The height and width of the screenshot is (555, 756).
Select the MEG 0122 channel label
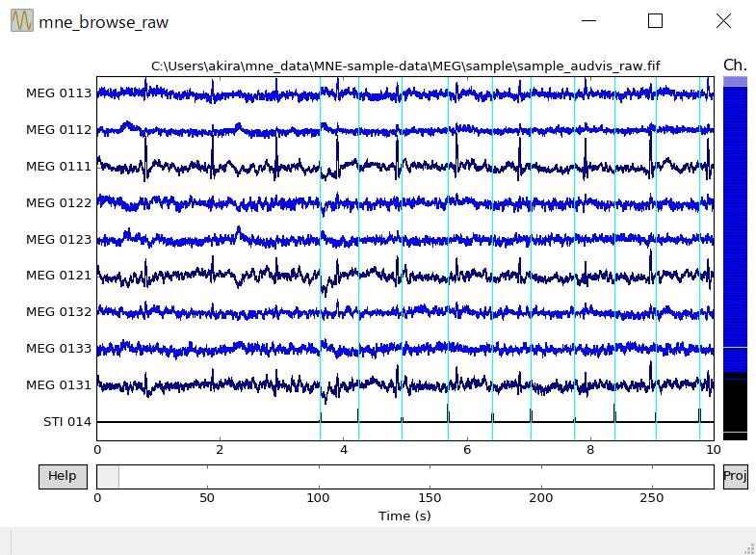pyautogui.click(x=59, y=202)
